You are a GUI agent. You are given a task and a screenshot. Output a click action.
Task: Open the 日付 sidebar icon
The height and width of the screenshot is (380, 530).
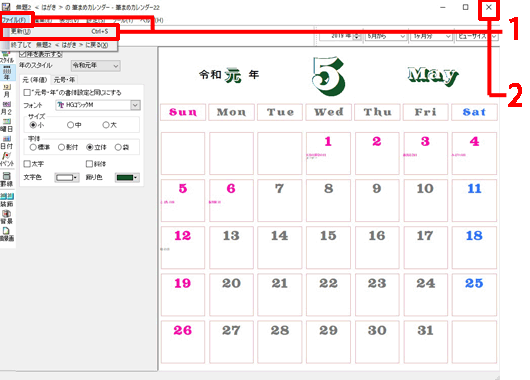[x=7, y=142]
